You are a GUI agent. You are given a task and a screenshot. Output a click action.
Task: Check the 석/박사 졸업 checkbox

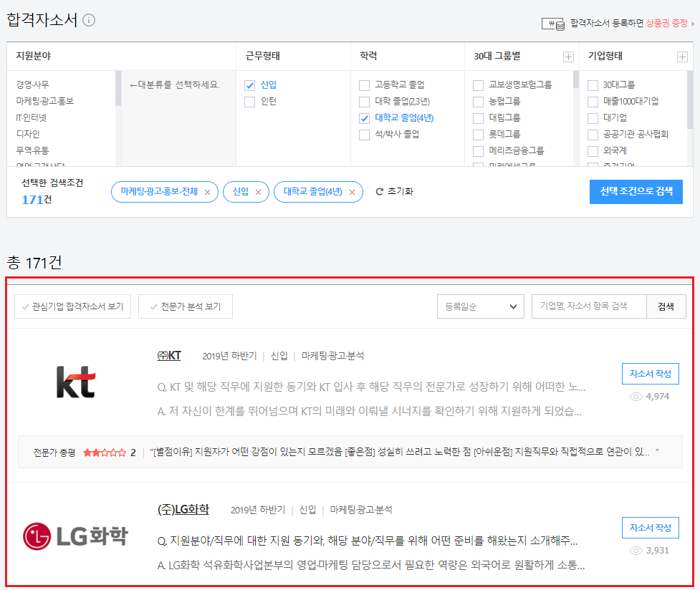pos(364,135)
